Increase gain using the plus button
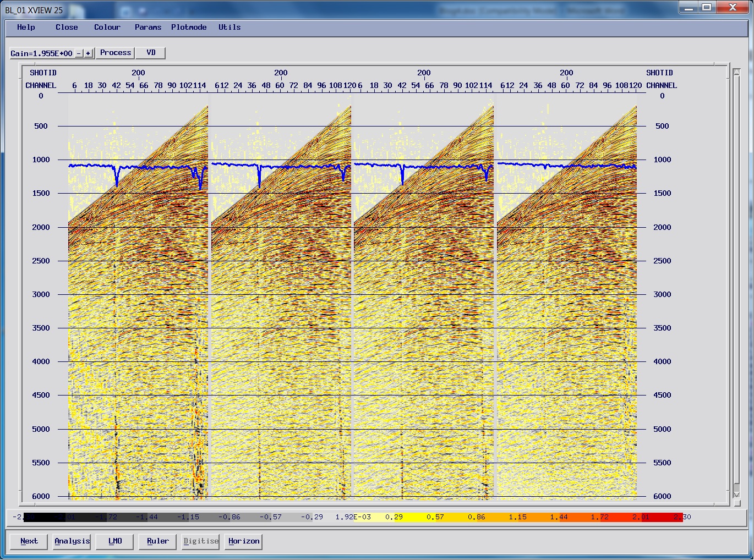This screenshot has width=754, height=560. (x=88, y=53)
